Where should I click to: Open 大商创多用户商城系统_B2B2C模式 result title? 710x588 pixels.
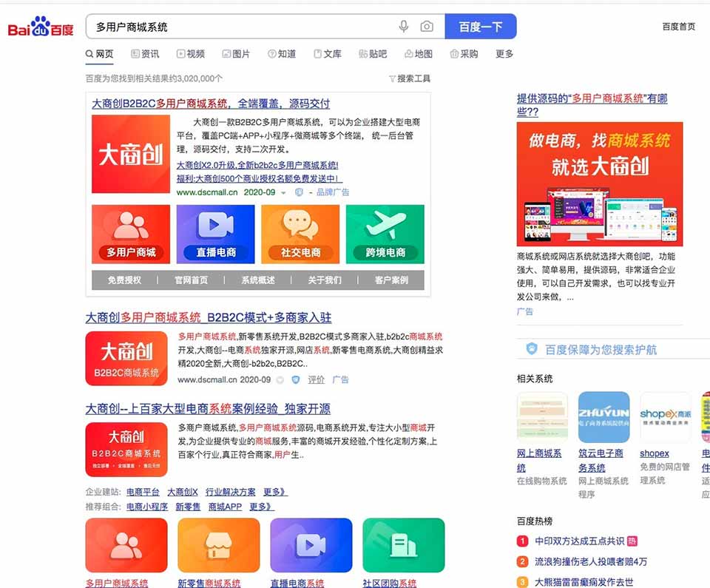(209, 317)
